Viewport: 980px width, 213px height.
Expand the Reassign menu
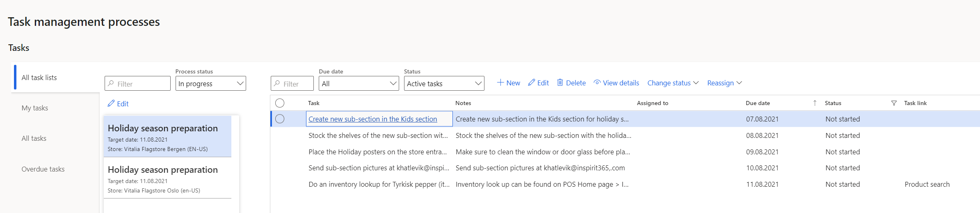724,83
